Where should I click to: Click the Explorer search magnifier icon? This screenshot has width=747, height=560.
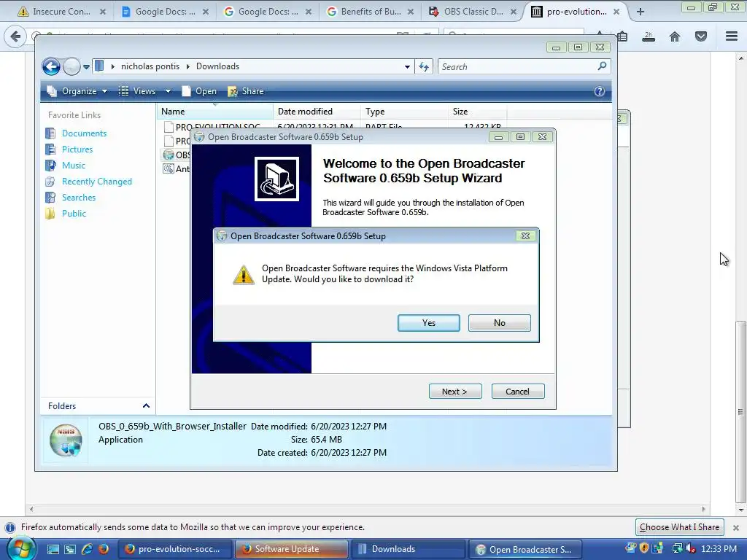tap(602, 66)
